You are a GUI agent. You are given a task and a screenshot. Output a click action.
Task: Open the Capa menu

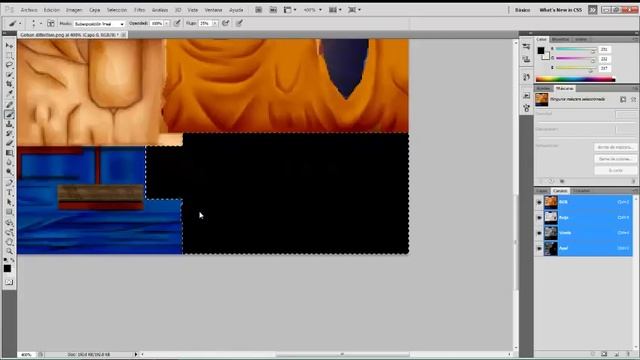click(94, 10)
